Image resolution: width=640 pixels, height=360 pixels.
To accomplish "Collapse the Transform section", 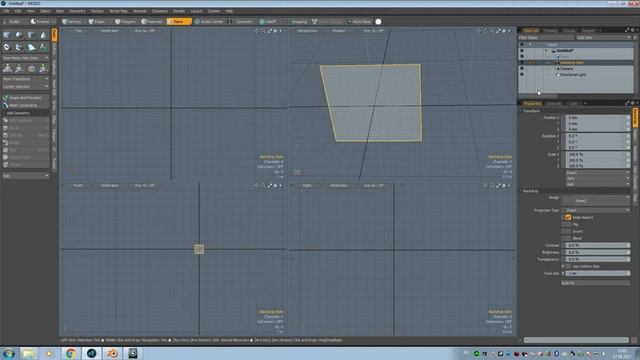I will [x=521, y=111].
